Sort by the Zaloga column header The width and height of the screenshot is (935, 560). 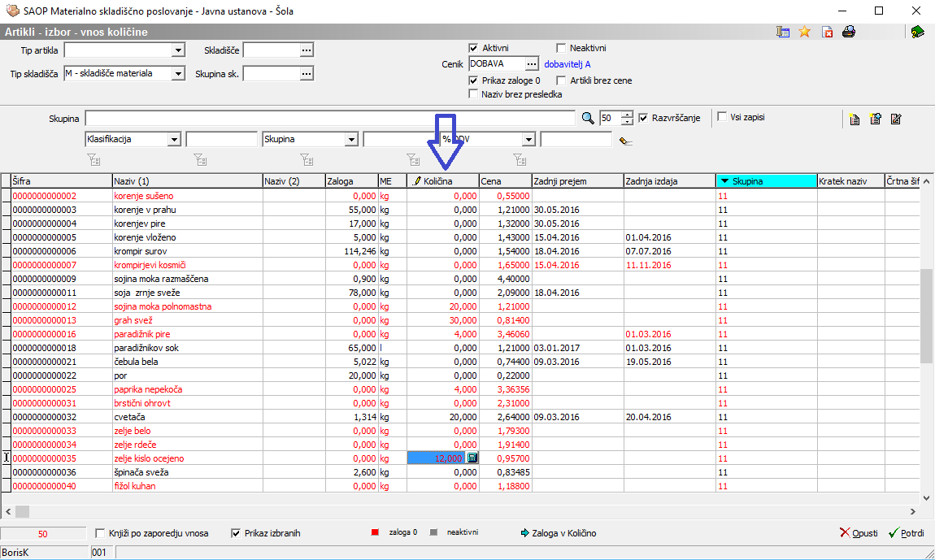351,180
